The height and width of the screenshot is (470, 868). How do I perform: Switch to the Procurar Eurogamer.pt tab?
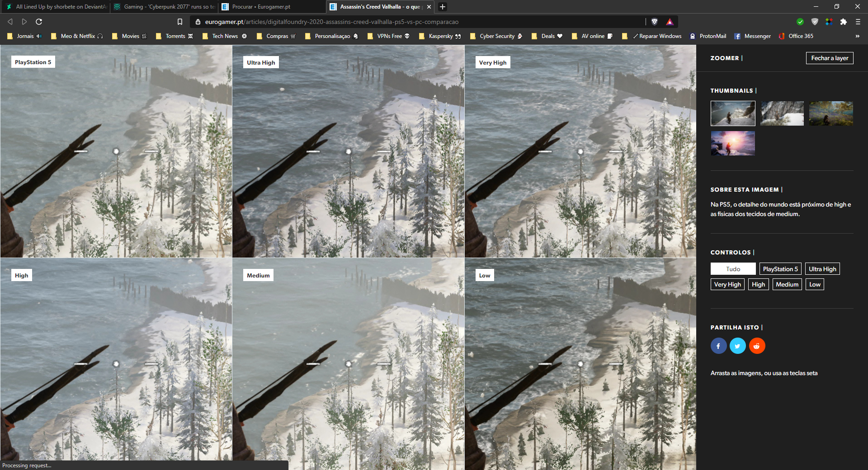click(x=272, y=7)
